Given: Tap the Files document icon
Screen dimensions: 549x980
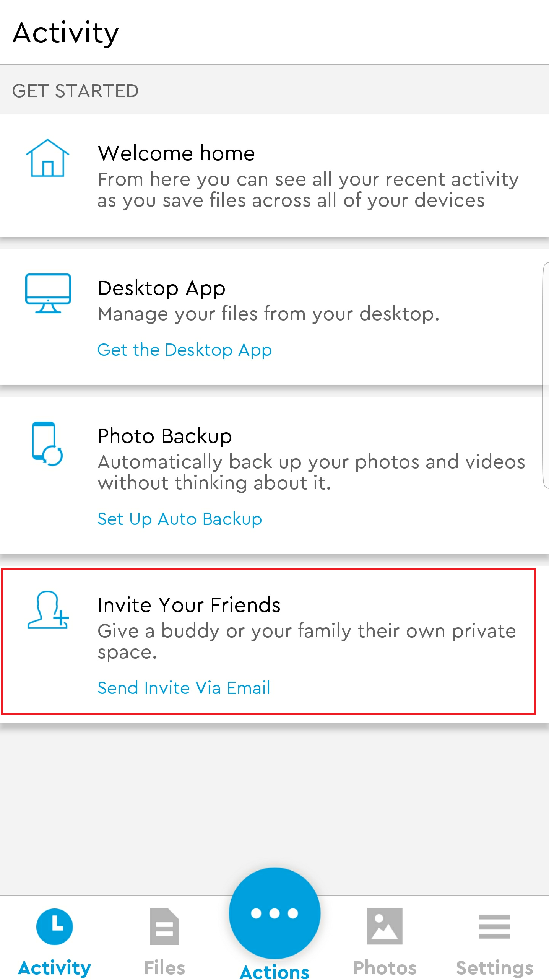Looking at the screenshot, I should 164,926.
